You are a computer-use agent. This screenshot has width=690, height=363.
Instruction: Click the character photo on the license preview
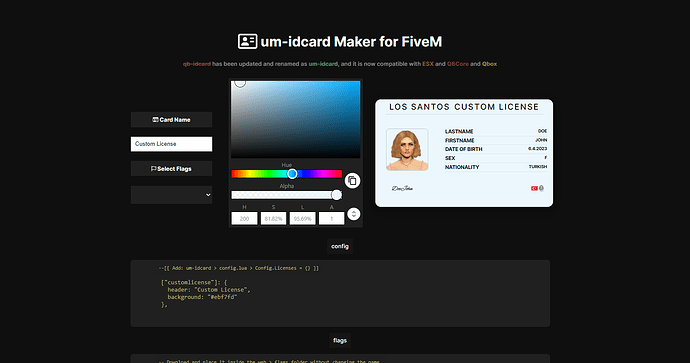pyautogui.click(x=407, y=150)
